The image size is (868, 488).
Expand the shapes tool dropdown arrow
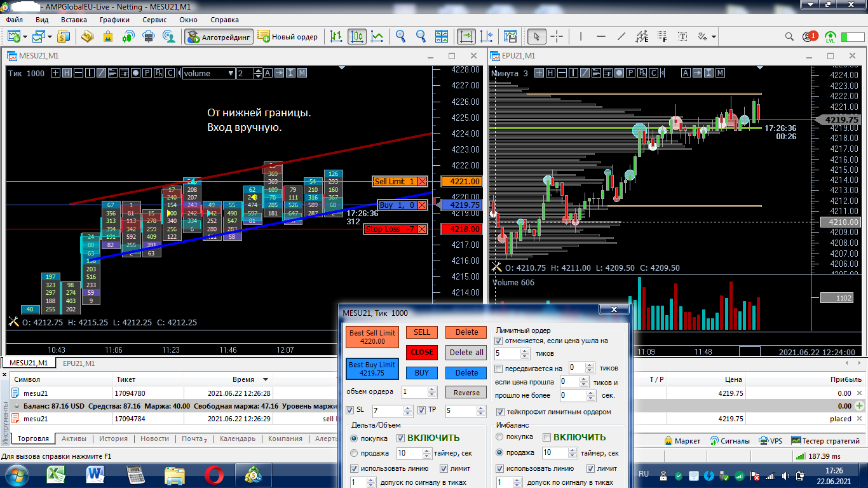pyautogui.click(x=714, y=36)
